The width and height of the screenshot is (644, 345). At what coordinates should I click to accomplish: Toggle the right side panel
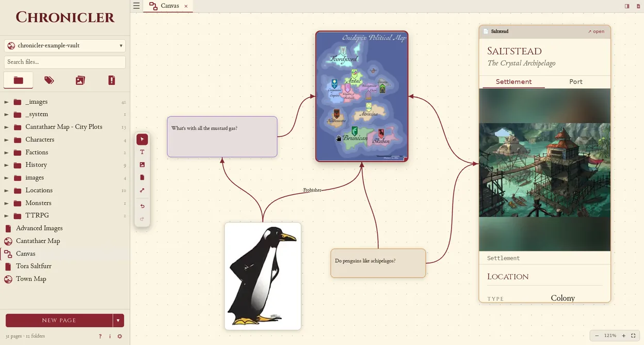[627, 6]
